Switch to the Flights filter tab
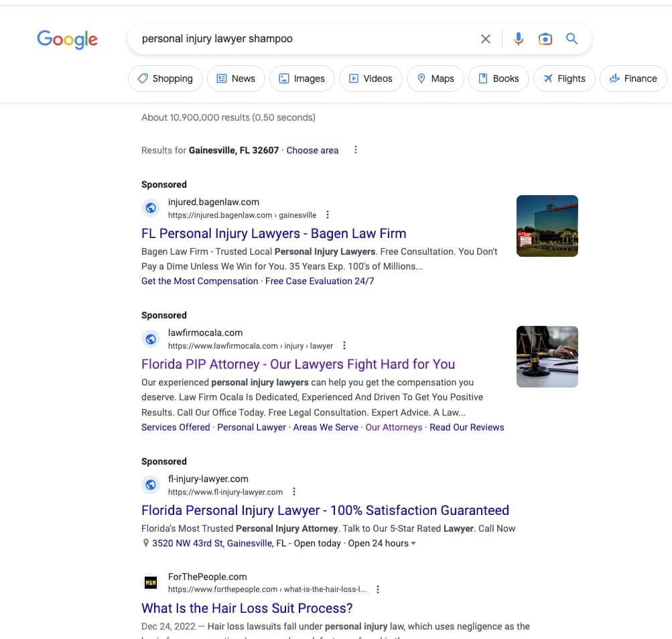672x639 pixels. (x=564, y=78)
